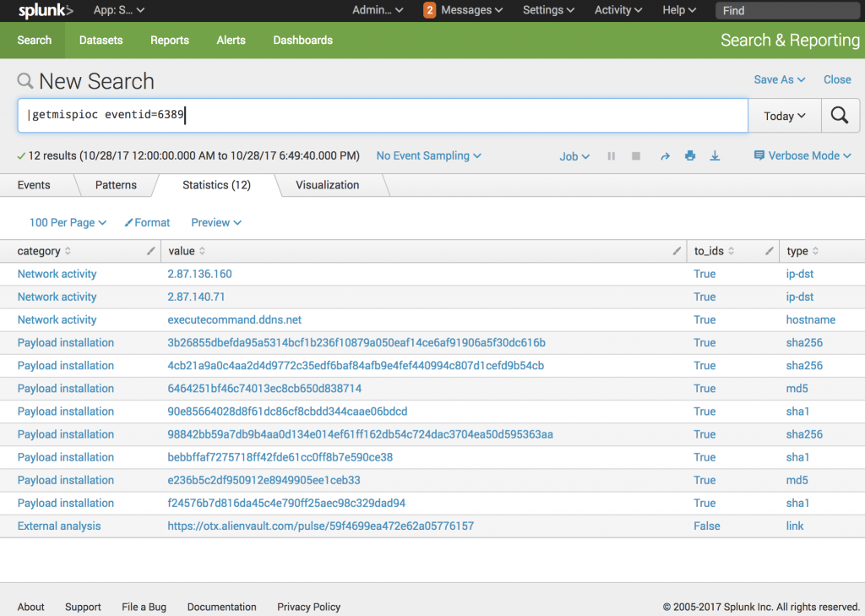865x616 pixels.
Task: Click the pencil icon in category column
Action: click(x=150, y=251)
